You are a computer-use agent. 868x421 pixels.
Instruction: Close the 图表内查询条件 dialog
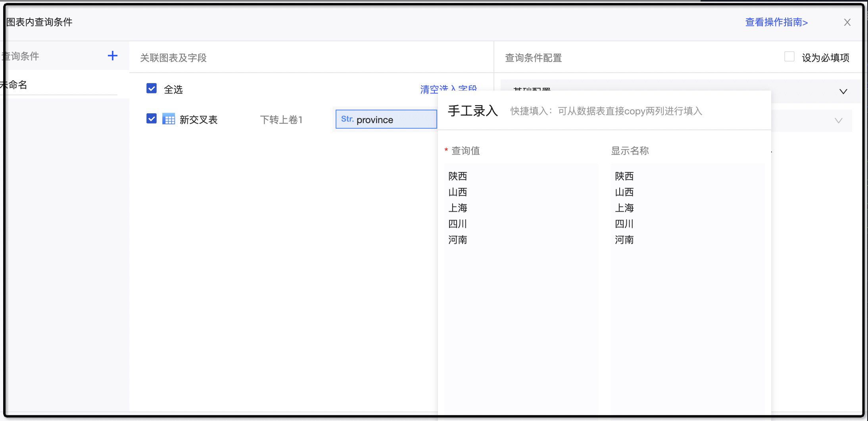pyautogui.click(x=847, y=23)
